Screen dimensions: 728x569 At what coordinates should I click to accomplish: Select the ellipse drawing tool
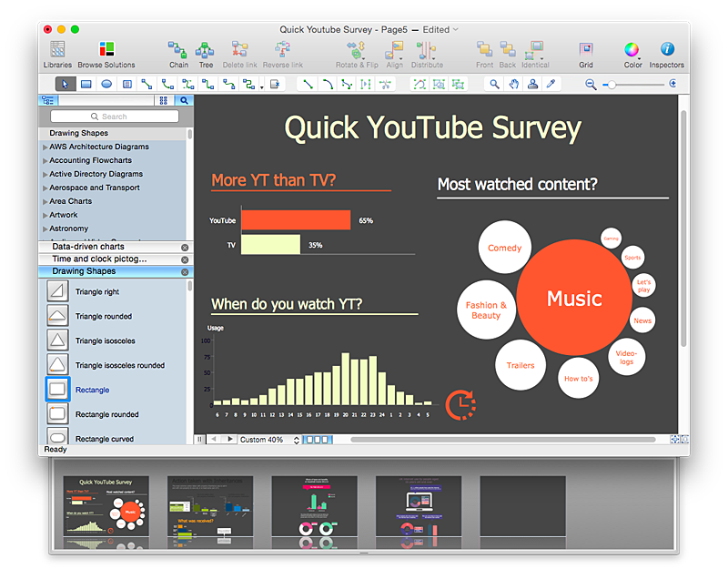106,84
